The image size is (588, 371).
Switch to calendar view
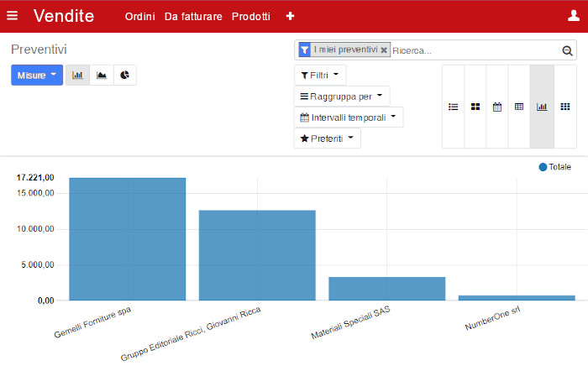(497, 107)
